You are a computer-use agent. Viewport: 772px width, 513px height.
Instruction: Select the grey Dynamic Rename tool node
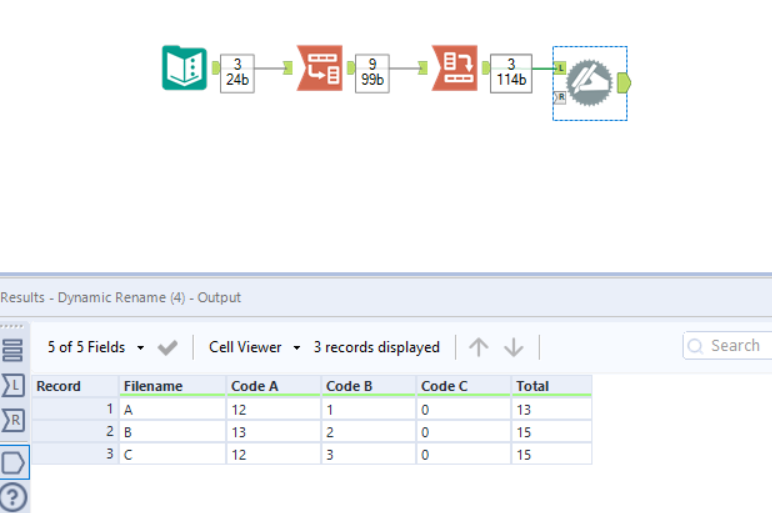[589, 82]
